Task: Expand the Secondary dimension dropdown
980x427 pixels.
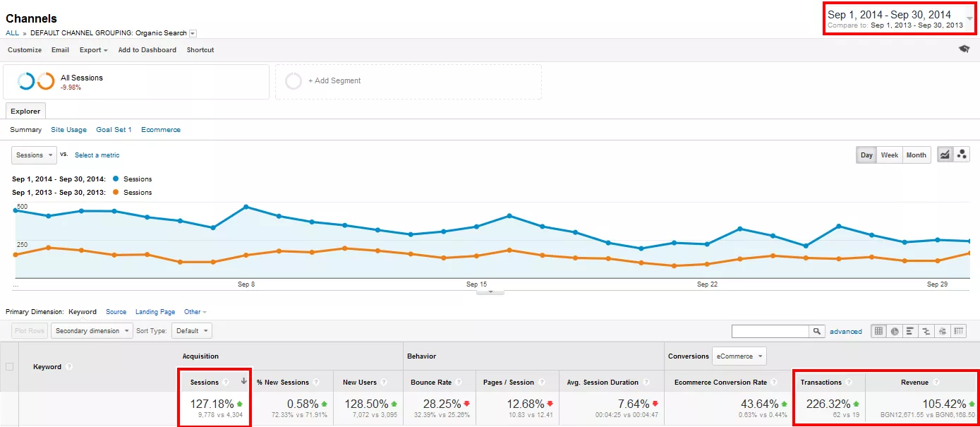Action: point(92,331)
